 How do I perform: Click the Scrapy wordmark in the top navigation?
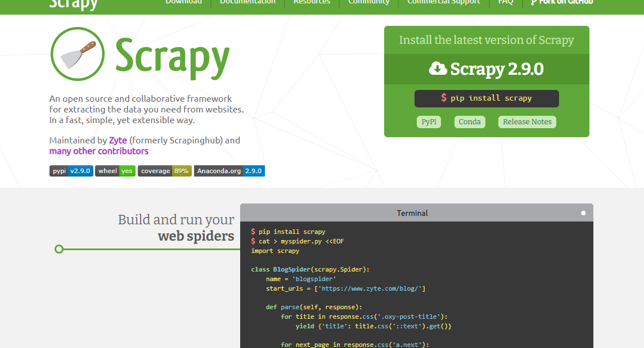pos(74,4)
